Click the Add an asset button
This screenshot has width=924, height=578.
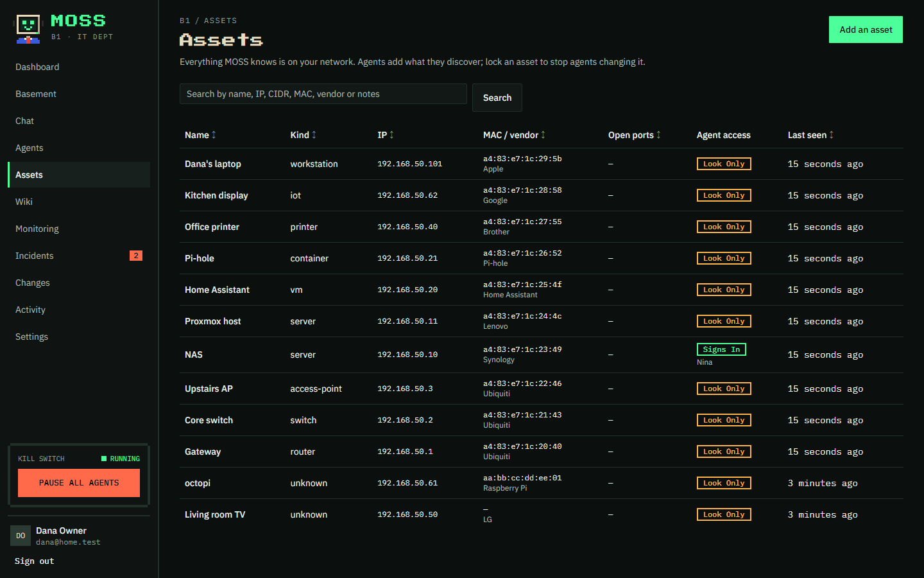tap(866, 30)
